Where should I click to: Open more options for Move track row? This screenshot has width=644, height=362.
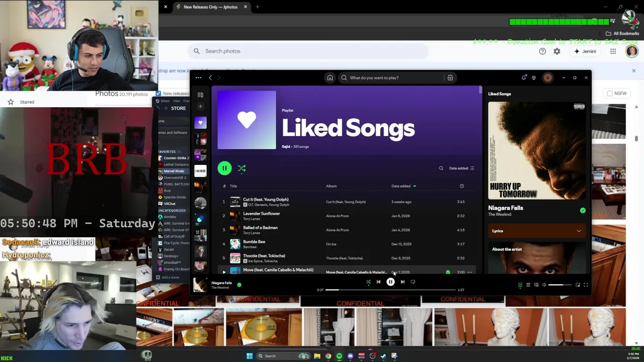point(469,272)
